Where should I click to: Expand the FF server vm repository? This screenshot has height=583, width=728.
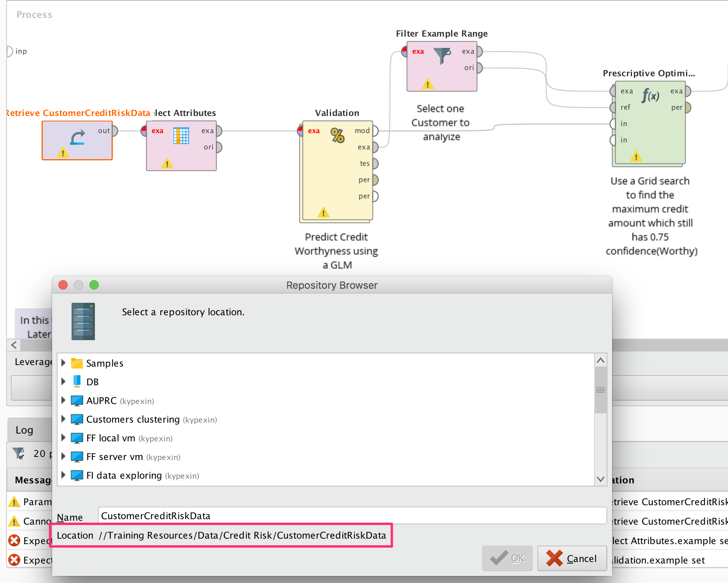click(x=63, y=456)
